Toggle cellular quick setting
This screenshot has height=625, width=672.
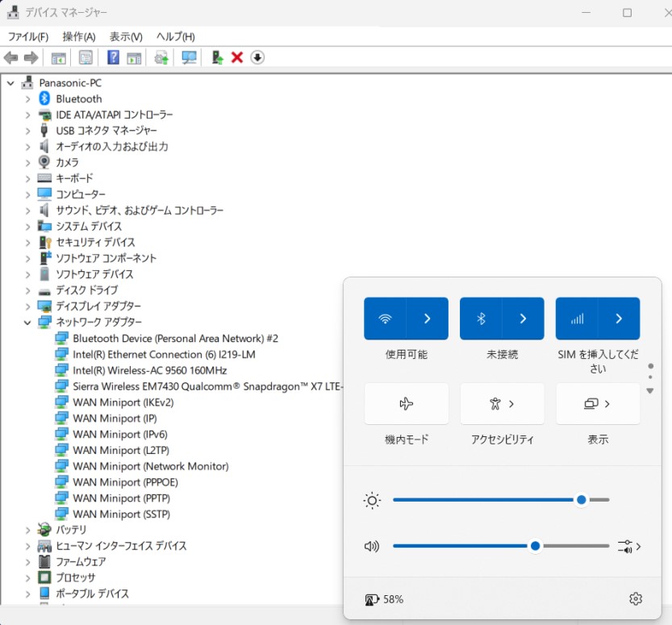pos(577,319)
